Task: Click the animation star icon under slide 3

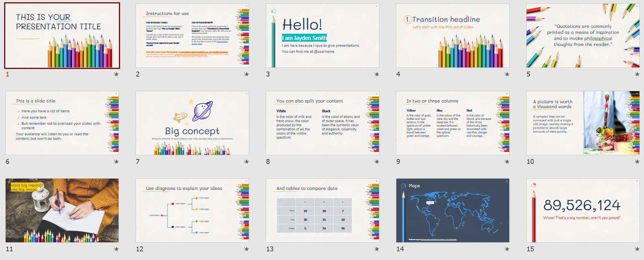Action: point(377,74)
